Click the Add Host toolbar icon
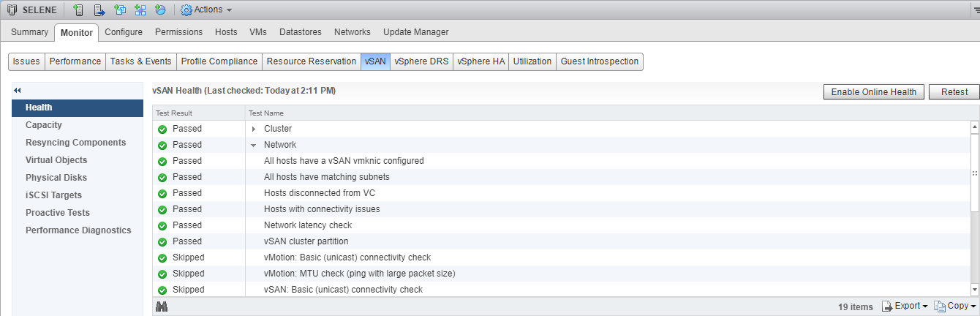 78,10
